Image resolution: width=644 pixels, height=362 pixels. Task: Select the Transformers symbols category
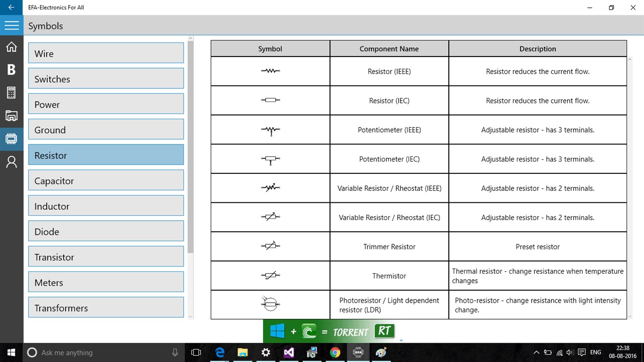click(x=106, y=307)
